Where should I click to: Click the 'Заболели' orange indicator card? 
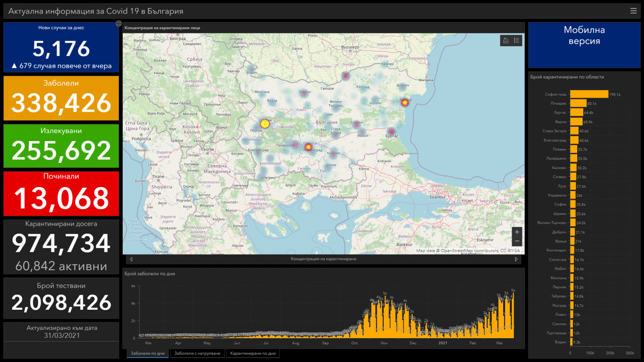[61, 98]
